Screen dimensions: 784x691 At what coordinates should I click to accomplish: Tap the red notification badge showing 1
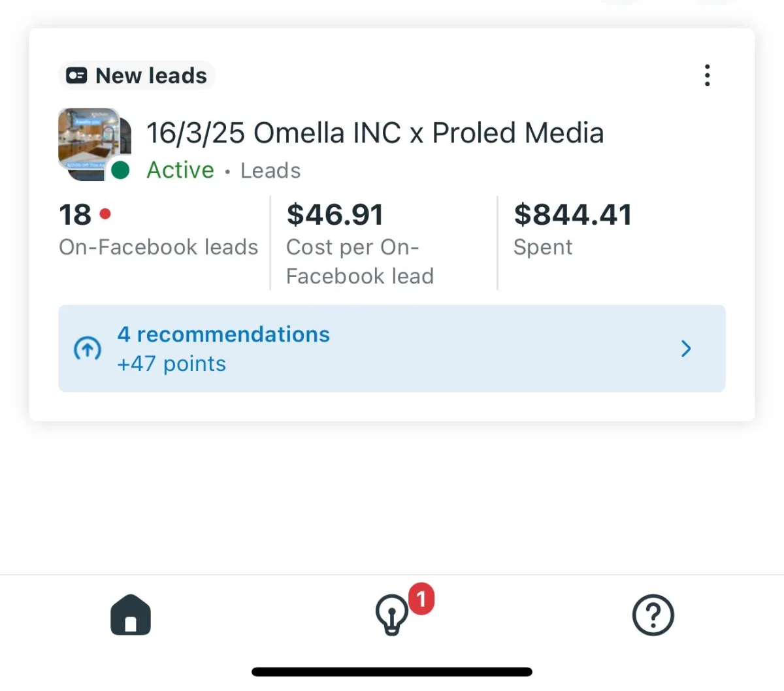tap(421, 598)
